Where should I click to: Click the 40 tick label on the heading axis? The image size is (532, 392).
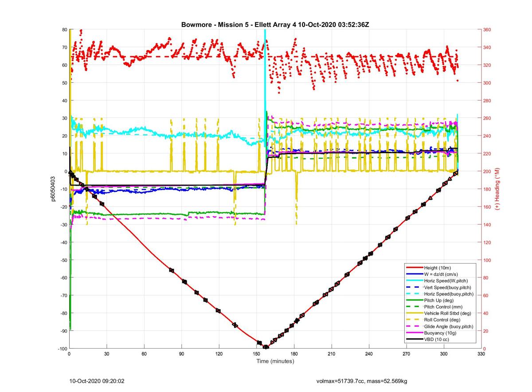pos(486,313)
